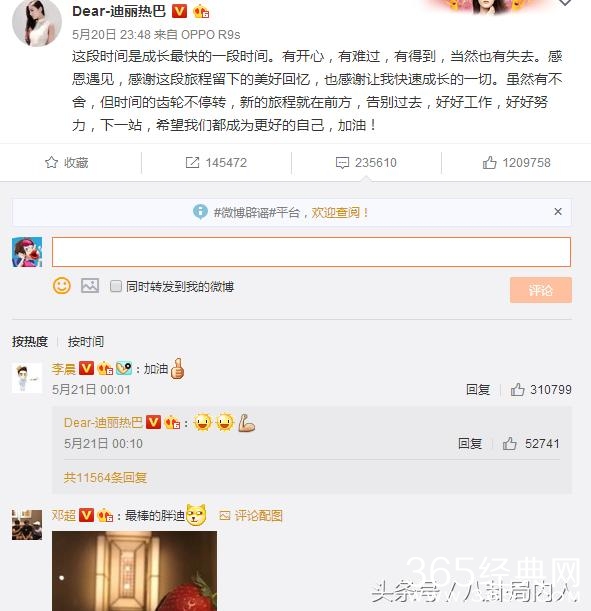Dismiss the 微博辟谣 notice banner
This screenshot has width=591, height=611.
558,211
